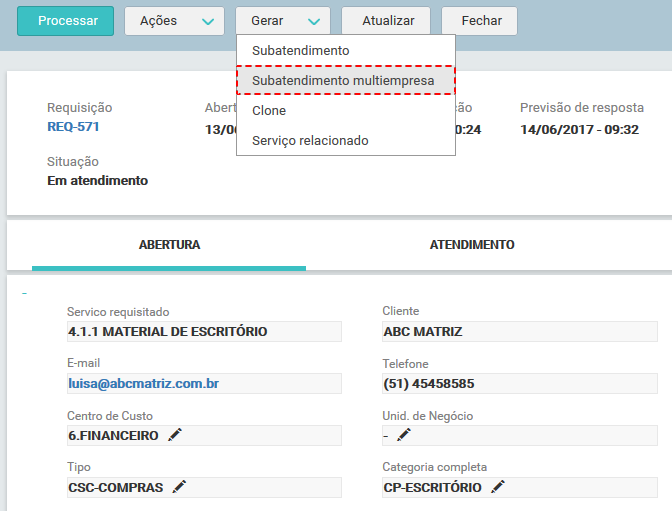Choose Clone from the Gerar menu

click(x=345, y=111)
